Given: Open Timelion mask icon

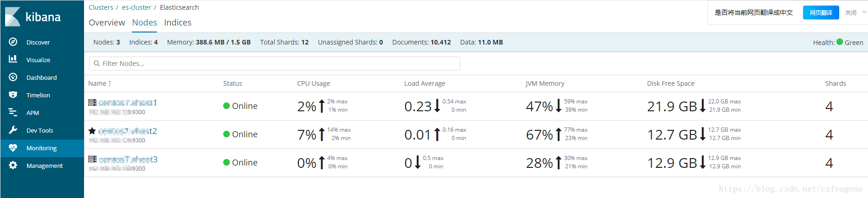Looking at the screenshot, I should pyautogui.click(x=13, y=95).
